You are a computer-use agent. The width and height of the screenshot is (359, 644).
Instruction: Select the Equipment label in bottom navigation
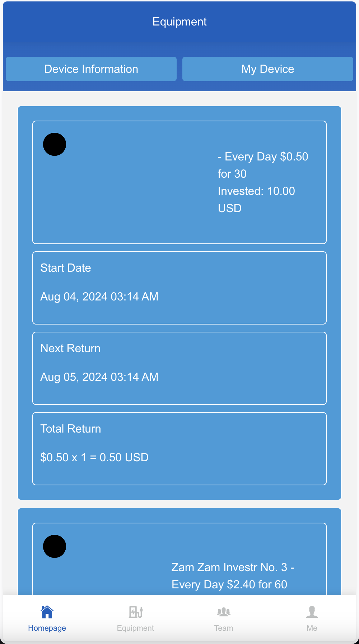click(x=135, y=628)
